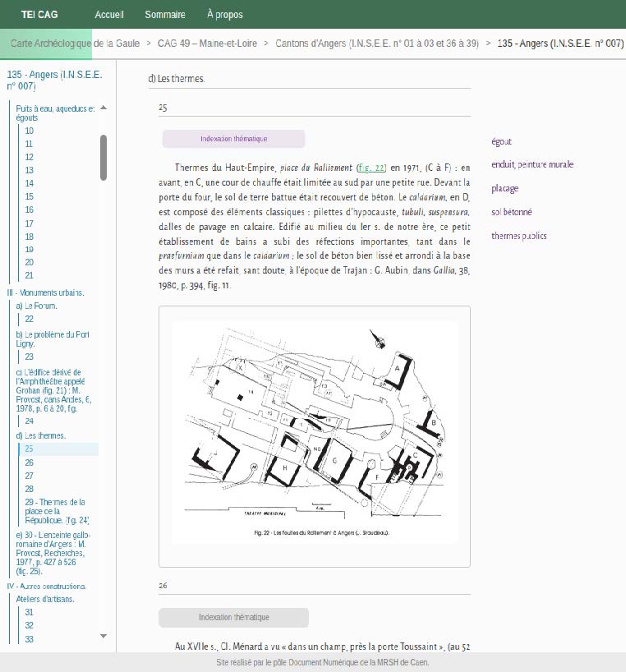
Task: Follow the fig. 22 reference link
Action: pos(371,168)
